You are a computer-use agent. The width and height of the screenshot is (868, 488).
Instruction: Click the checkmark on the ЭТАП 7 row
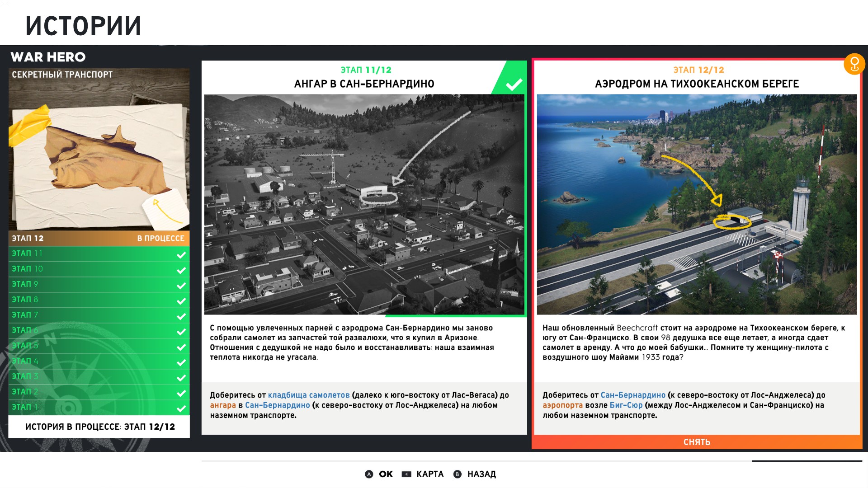click(x=181, y=316)
